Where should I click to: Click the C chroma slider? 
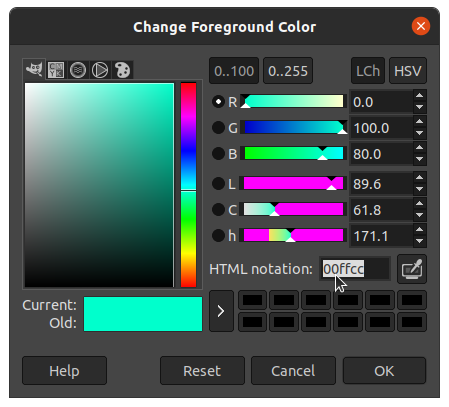(x=294, y=209)
